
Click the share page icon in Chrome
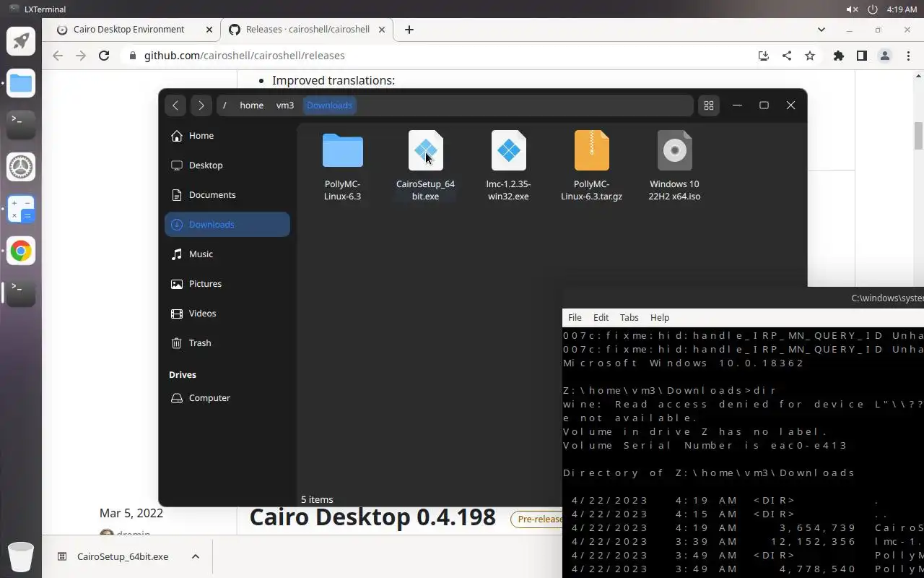(787, 56)
